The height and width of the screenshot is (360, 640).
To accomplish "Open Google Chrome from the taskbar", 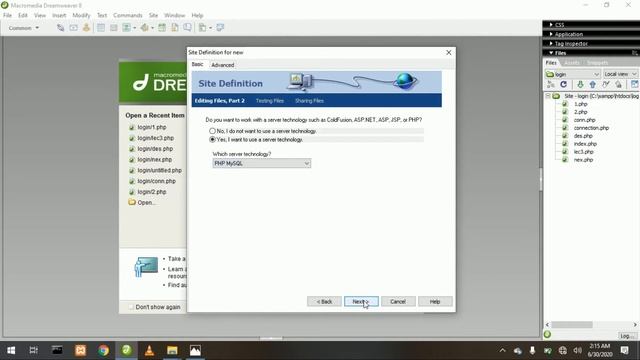I will 103,350.
